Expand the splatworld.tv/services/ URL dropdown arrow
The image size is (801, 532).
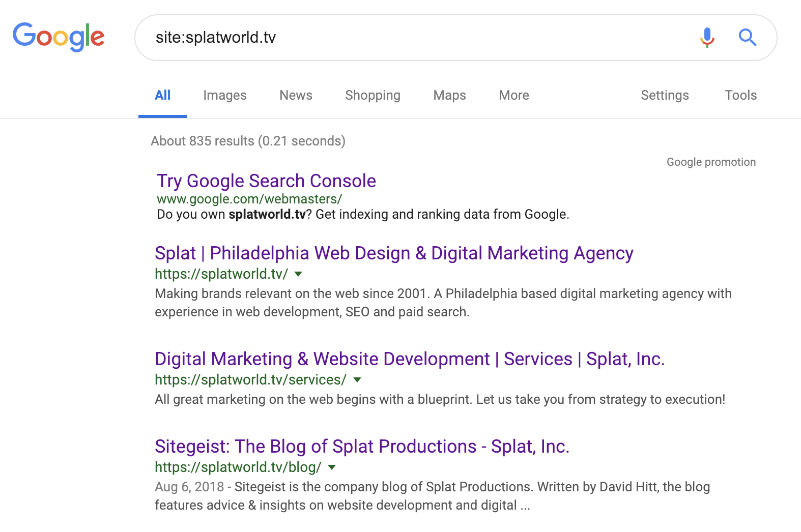point(357,380)
